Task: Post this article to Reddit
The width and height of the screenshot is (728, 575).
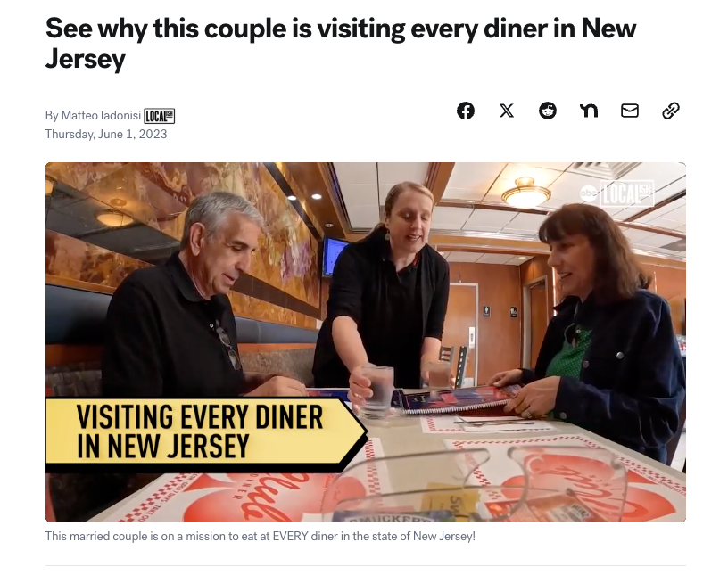Action: click(548, 111)
